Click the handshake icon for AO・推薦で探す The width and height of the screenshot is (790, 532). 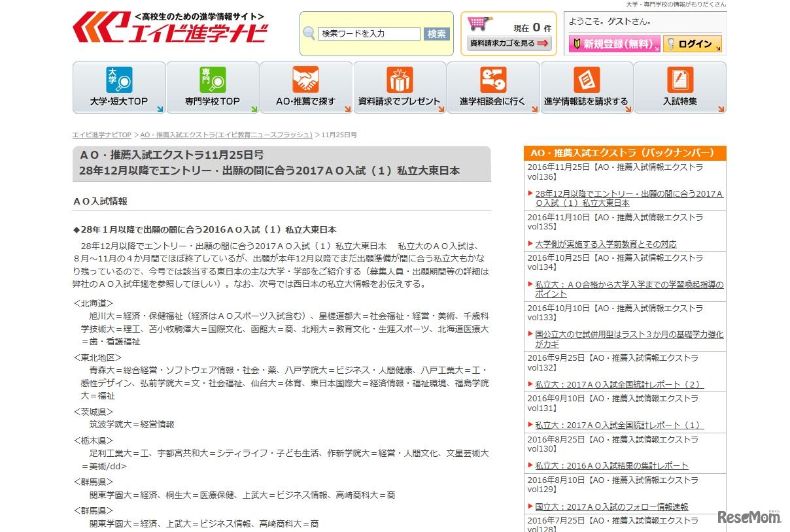pos(305,80)
